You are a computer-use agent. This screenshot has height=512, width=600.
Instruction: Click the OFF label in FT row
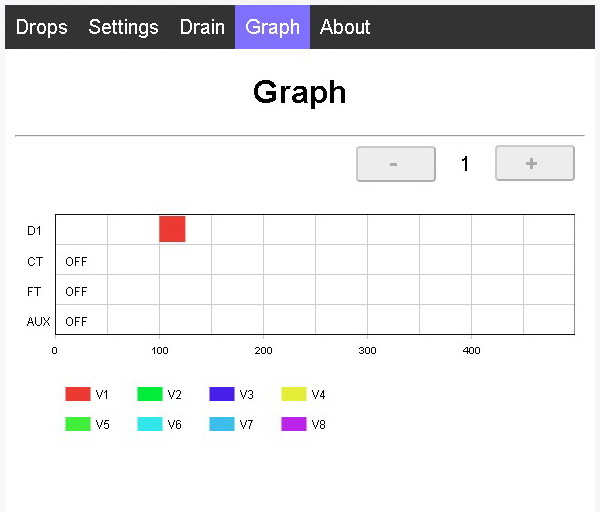coord(76,292)
